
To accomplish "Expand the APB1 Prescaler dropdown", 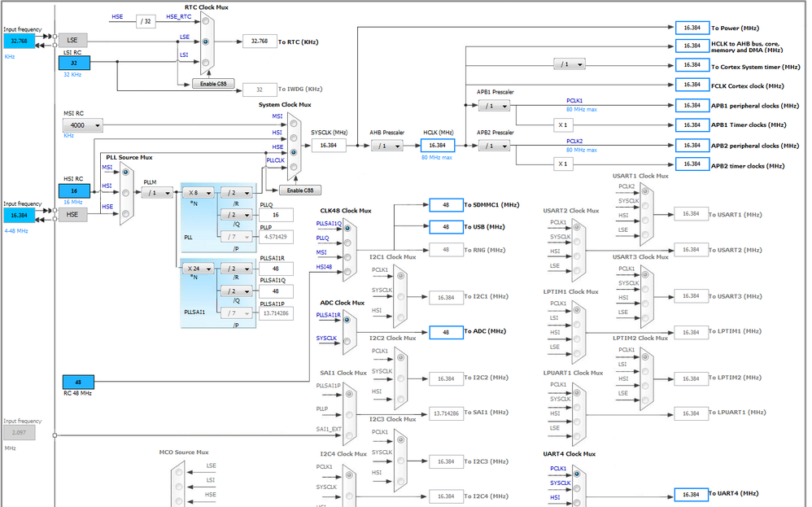I will click(x=494, y=106).
